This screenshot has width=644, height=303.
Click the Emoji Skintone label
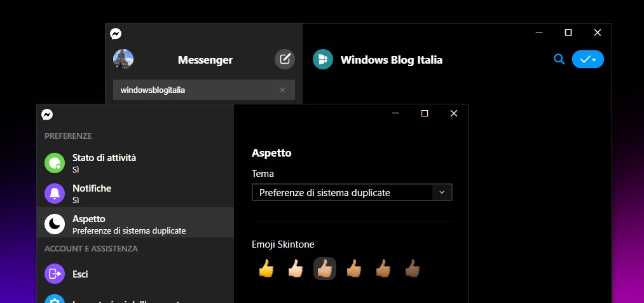pyautogui.click(x=283, y=244)
